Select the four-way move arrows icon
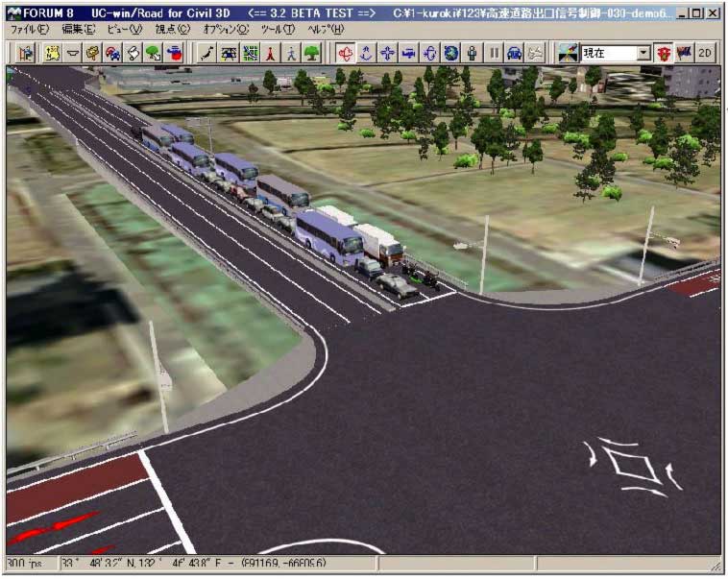Image resolution: width=728 pixels, height=579 pixels. point(387,54)
